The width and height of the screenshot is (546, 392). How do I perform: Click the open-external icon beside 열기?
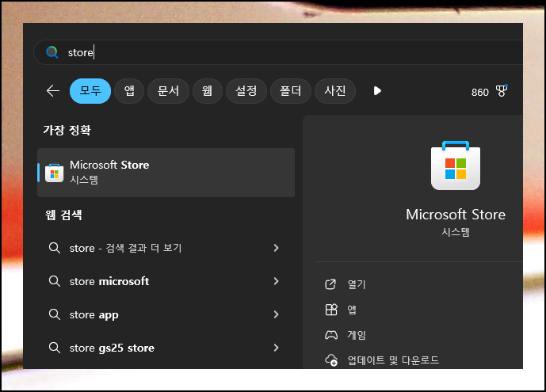330,284
